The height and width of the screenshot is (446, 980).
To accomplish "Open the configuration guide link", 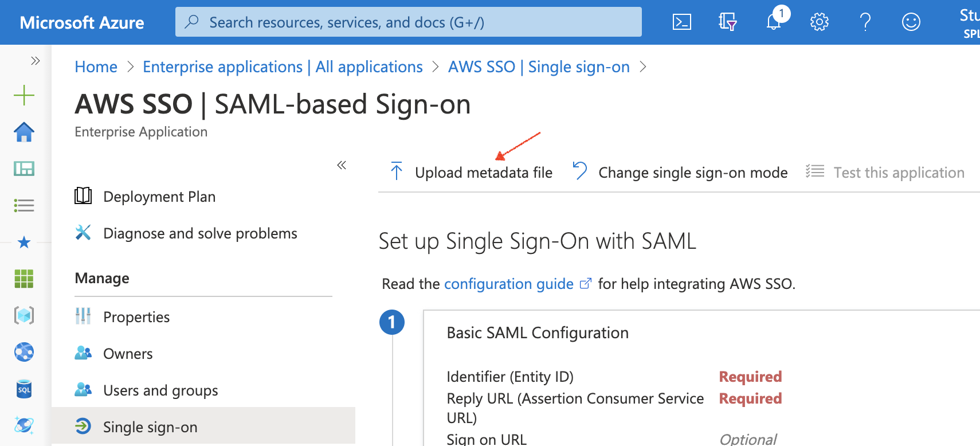I will pos(508,284).
